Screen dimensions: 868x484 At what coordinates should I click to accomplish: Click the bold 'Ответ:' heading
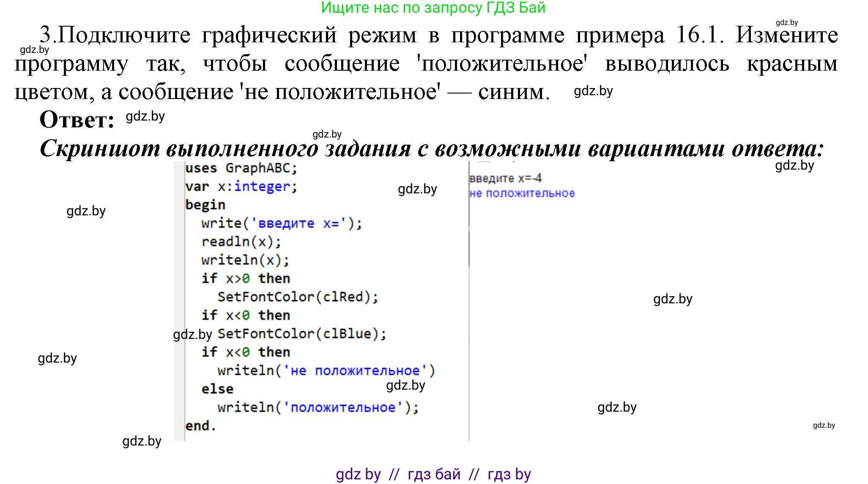pos(77,120)
